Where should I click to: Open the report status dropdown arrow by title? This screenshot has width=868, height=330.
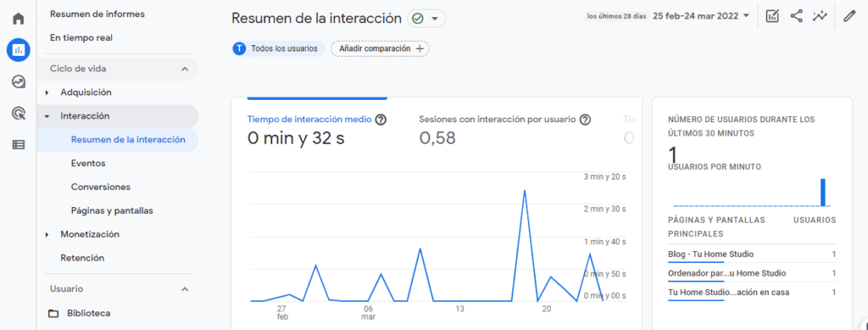click(x=435, y=19)
